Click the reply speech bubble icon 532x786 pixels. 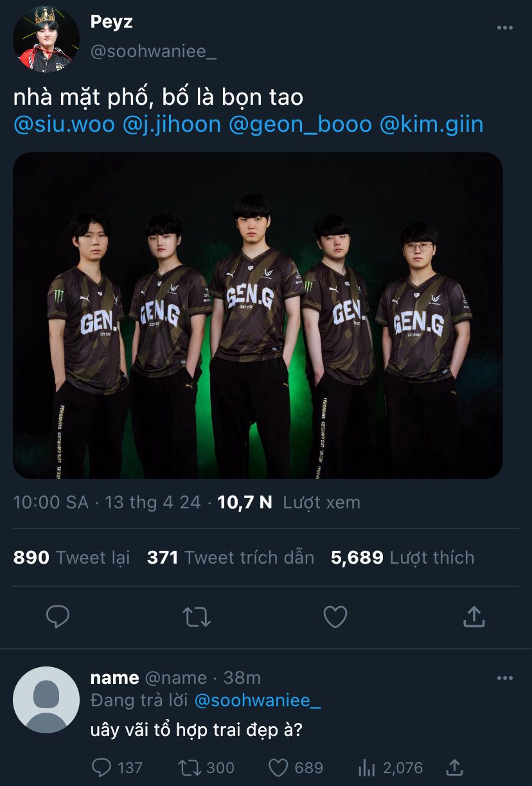(58, 617)
